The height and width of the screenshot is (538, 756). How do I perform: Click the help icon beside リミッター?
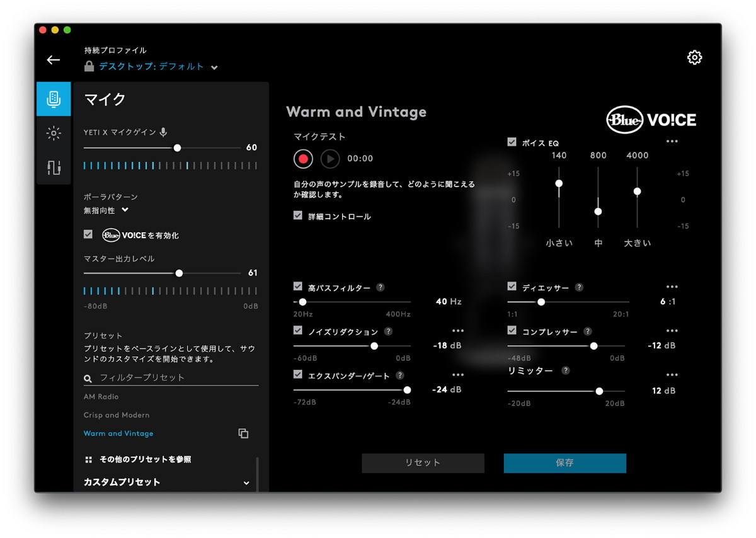566,370
